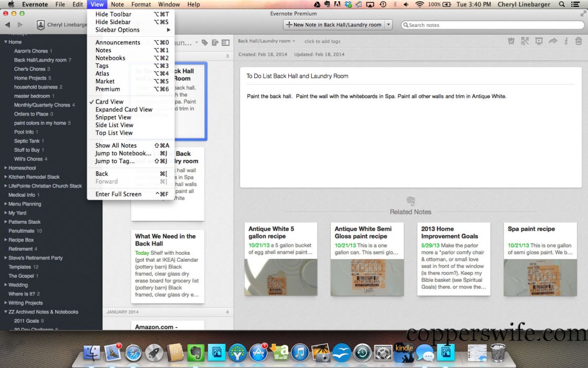Image resolution: width=588 pixels, height=368 pixels.
Task: Choose Hide Sidebar in View menu
Action: tap(131, 22)
